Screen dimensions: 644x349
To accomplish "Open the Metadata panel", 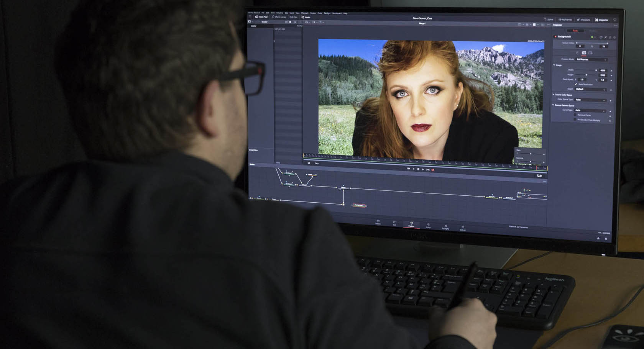I will (x=584, y=20).
